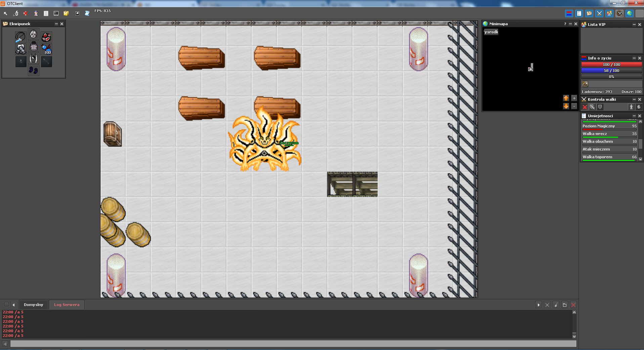Close the current chat tab with white X

[x=547, y=305]
